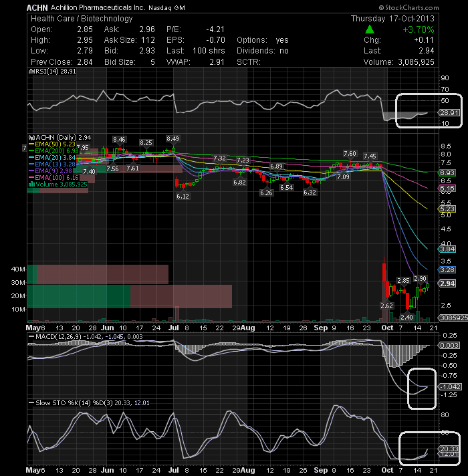Click the 20.33 stochastic value tag
The width and height of the screenshot is (468, 476).
[449, 449]
